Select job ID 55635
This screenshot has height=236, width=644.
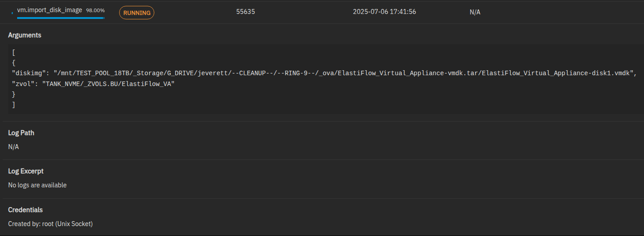click(246, 12)
